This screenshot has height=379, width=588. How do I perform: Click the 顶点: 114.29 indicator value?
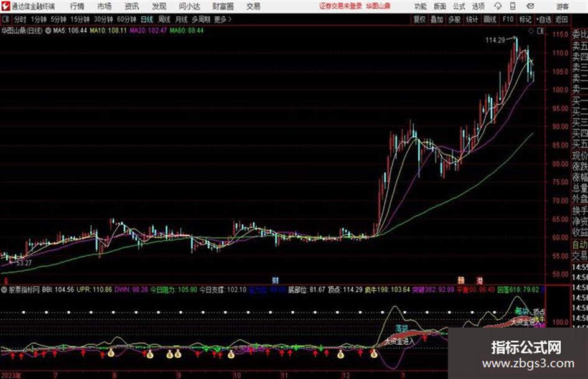(345, 289)
